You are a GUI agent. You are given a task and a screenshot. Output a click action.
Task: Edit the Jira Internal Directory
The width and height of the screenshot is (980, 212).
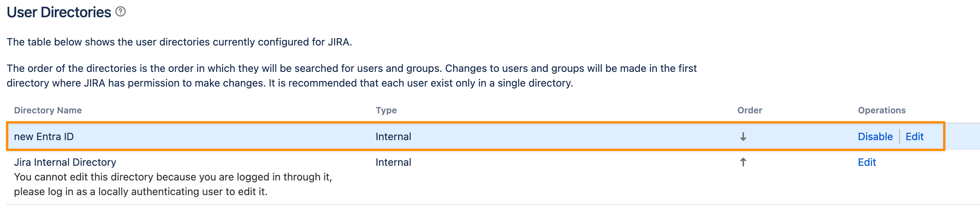coord(866,162)
